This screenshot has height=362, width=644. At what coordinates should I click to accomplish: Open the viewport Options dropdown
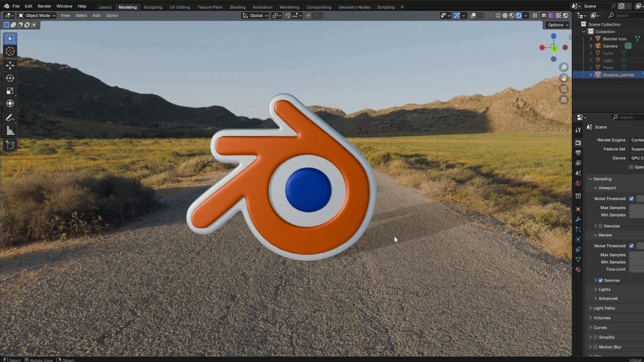click(558, 25)
